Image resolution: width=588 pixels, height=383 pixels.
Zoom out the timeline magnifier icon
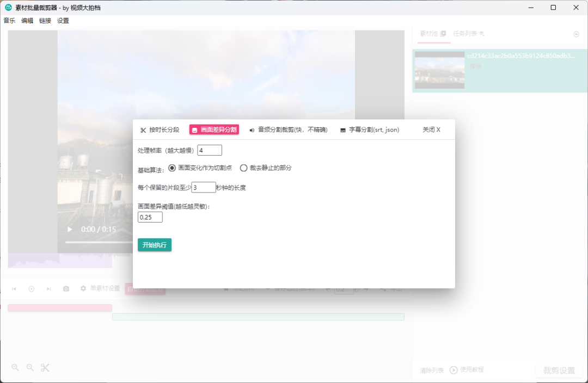tap(30, 368)
